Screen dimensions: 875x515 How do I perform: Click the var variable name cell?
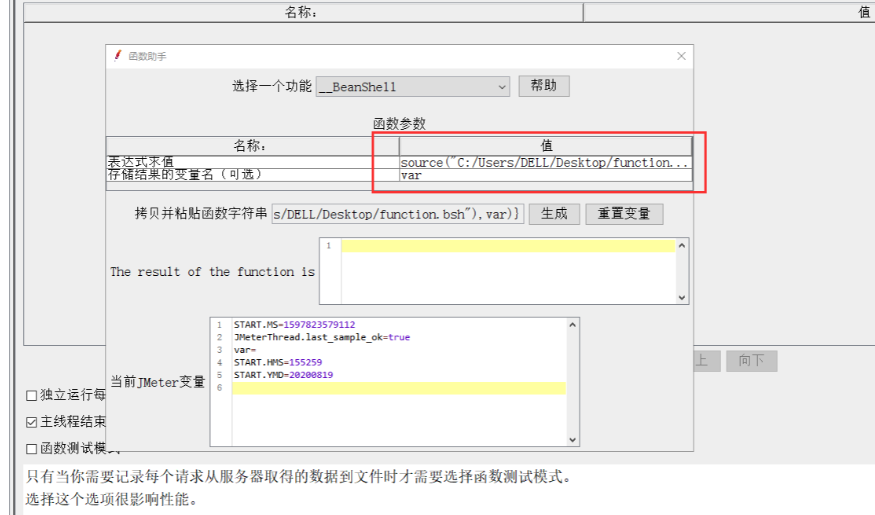coord(546,175)
